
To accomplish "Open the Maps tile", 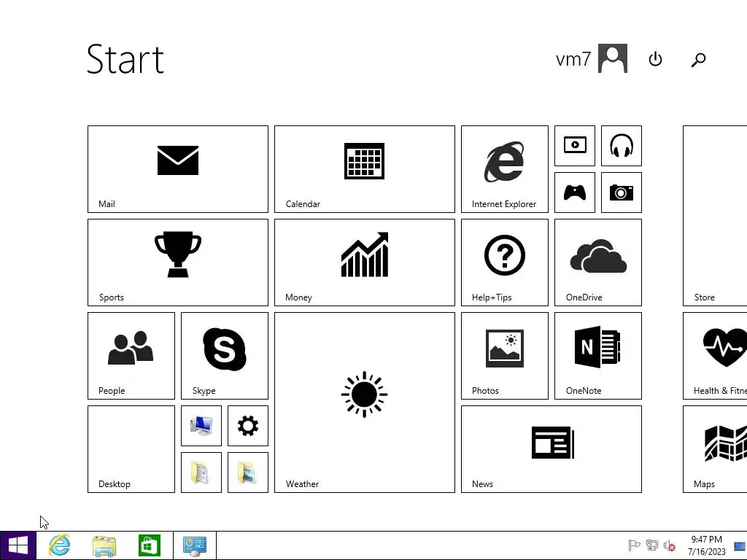I will [x=715, y=449].
